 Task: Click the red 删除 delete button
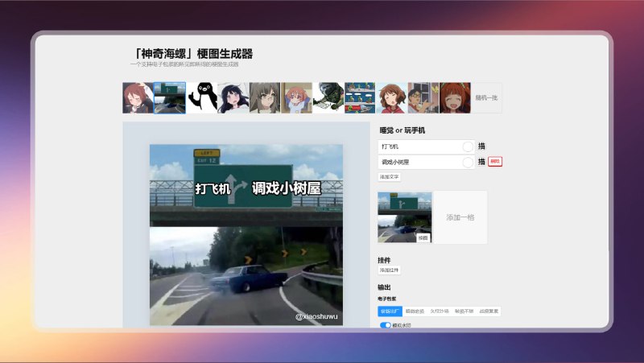[495, 162]
